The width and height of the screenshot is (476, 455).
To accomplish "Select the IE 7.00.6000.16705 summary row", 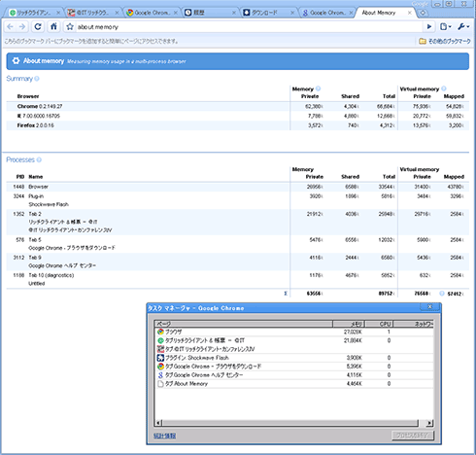I will [x=237, y=116].
